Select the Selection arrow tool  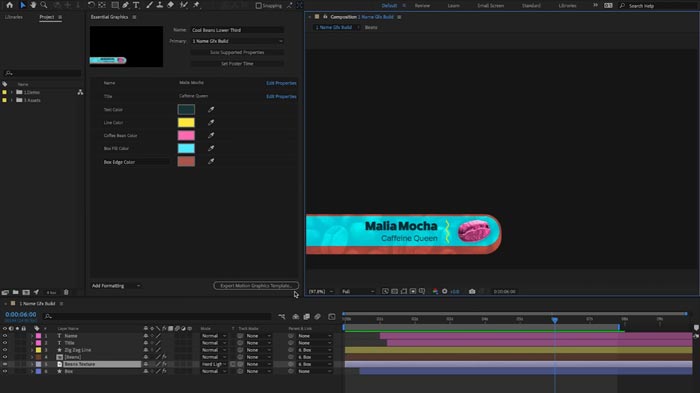pyautogui.click(x=23, y=5)
